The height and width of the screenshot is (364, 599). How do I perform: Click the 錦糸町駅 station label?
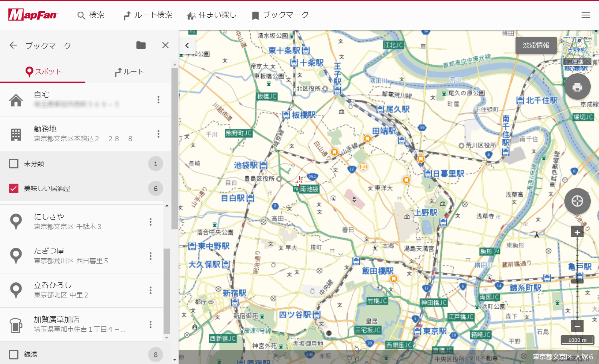[x=525, y=288]
